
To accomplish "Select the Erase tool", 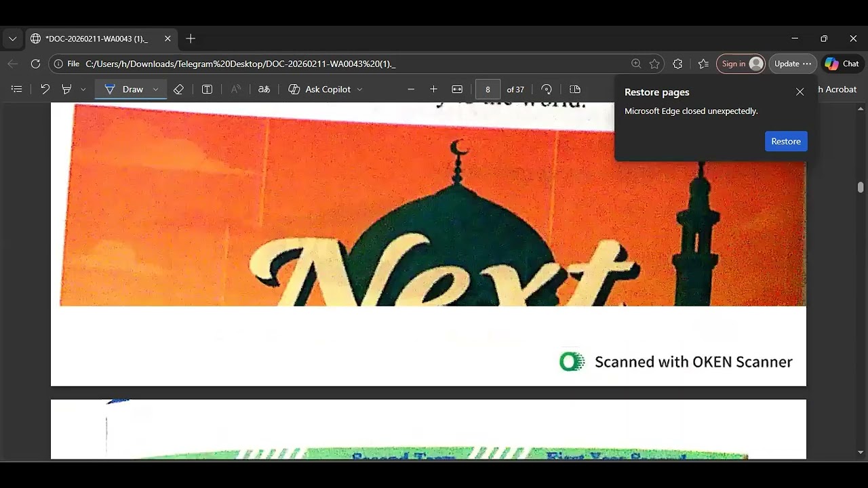I will [x=178, y=89].
